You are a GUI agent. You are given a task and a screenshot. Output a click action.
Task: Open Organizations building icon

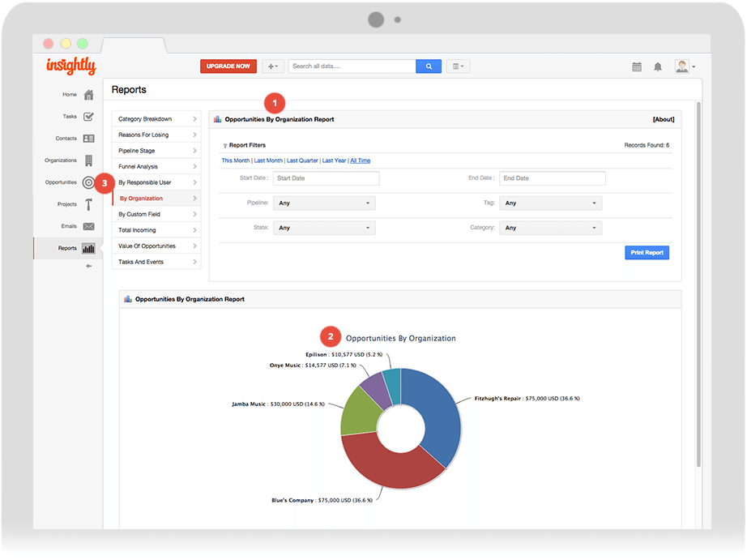coord(88,160)
